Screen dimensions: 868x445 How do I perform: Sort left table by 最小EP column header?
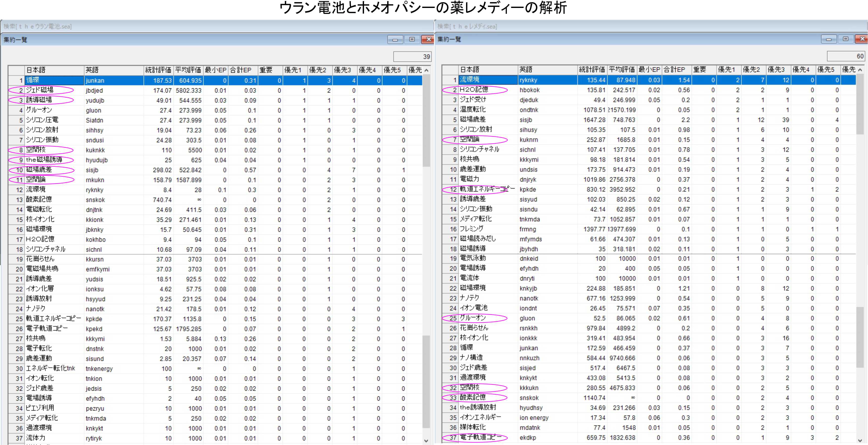pyautogui.click(x=216, y=70)
